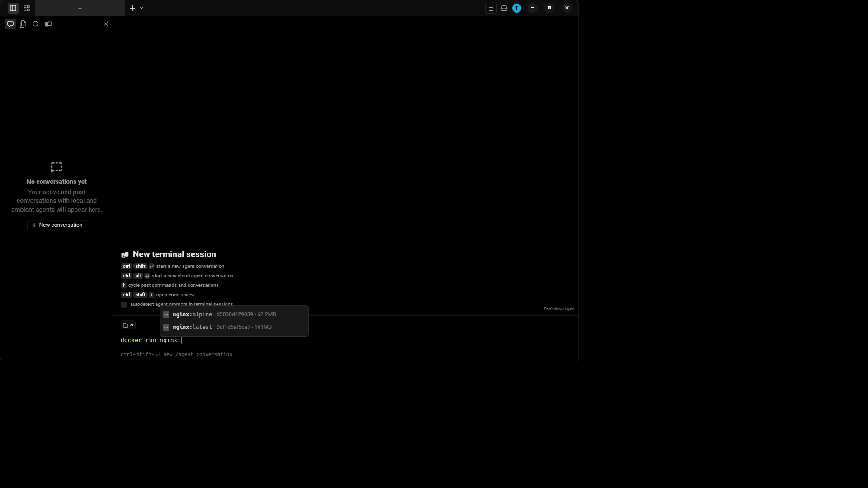Select the nginx:latest suggestion
868x488 pixels.
coord(234,327)
